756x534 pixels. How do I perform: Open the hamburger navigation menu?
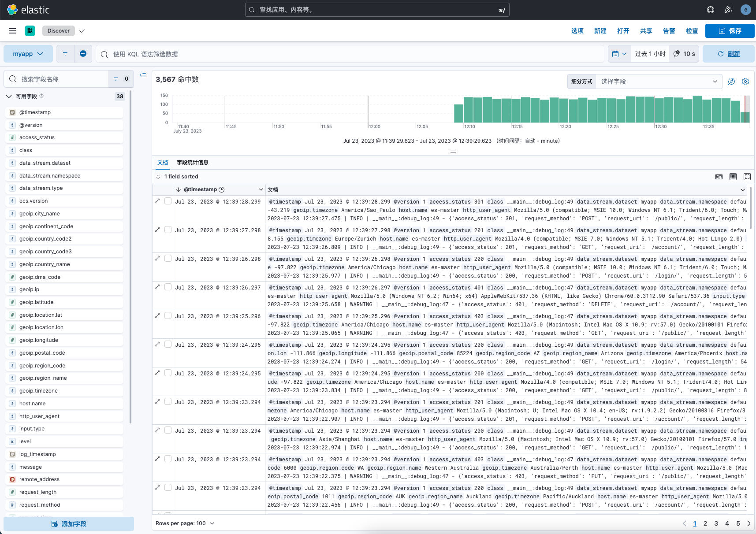pyautogui.click(x=12, y=31)
